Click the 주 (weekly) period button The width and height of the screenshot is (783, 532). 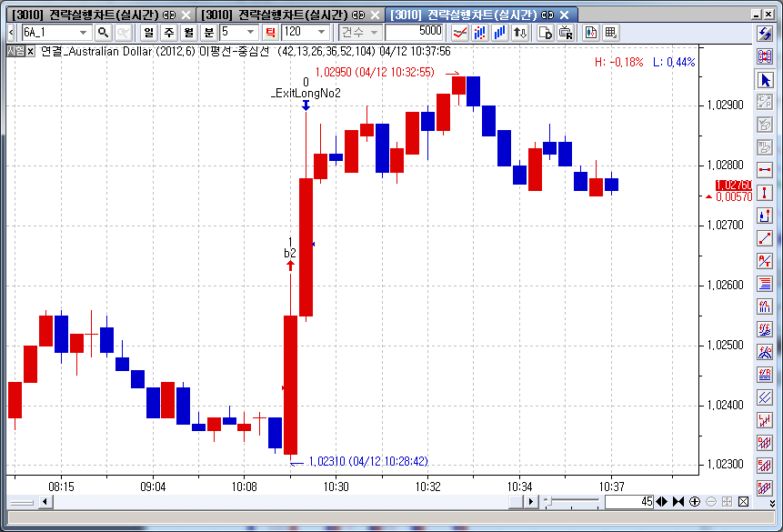pos(169,32)
